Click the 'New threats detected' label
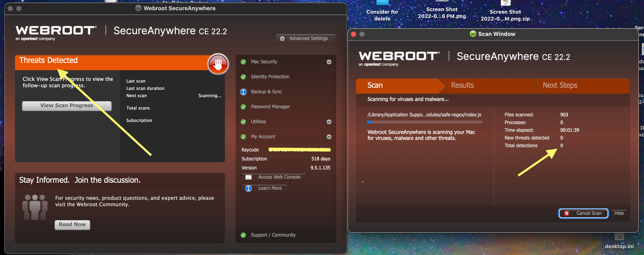The image size is (644, 255). [527, 138]
